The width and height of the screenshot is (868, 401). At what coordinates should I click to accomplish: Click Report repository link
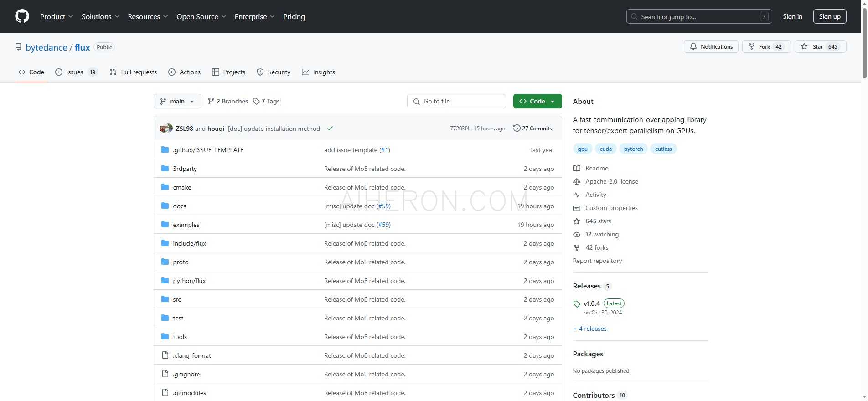click(x=597, y=261)
